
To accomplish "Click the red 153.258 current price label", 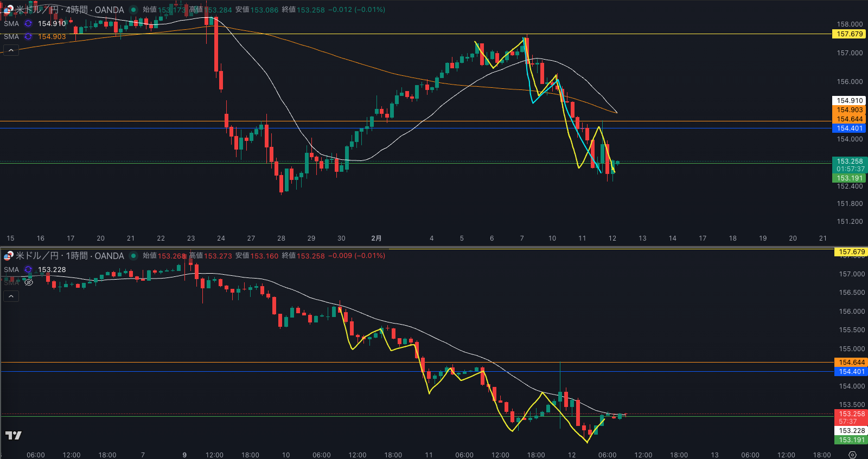I will 851,414.
